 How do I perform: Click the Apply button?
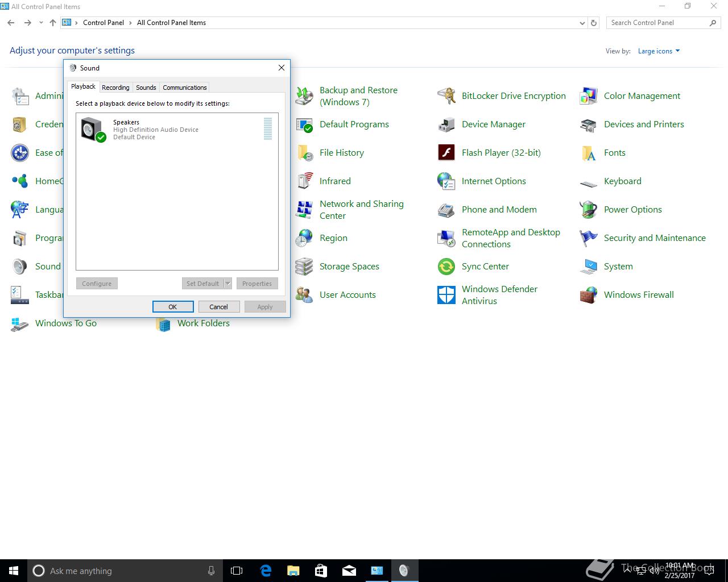pos(265,307)
